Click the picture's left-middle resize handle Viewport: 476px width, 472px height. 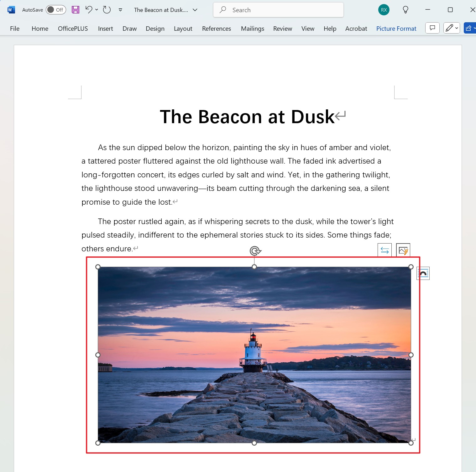[98, 355]
